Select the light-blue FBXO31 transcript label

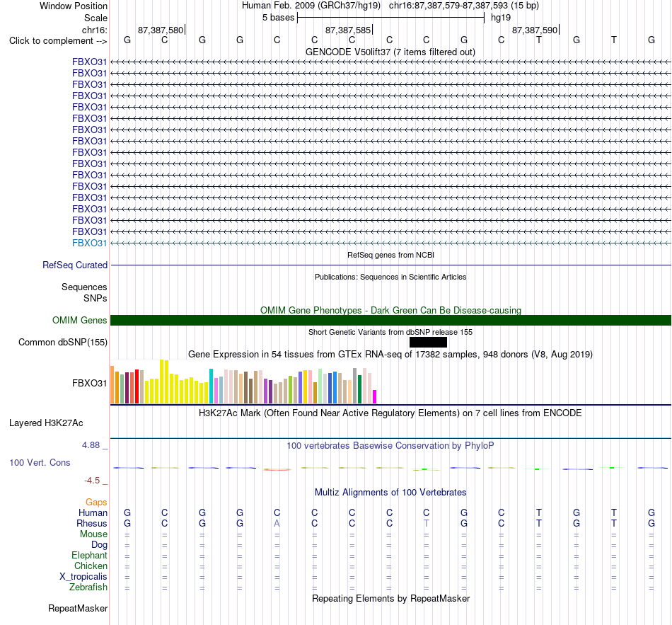coord(89,243)
